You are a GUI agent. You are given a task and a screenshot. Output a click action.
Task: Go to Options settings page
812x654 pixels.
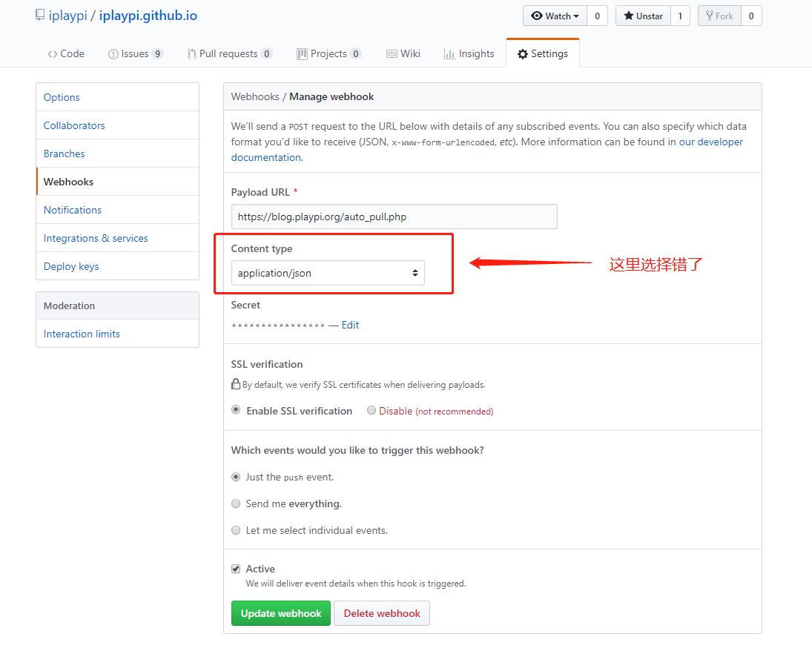pos(118,97)
